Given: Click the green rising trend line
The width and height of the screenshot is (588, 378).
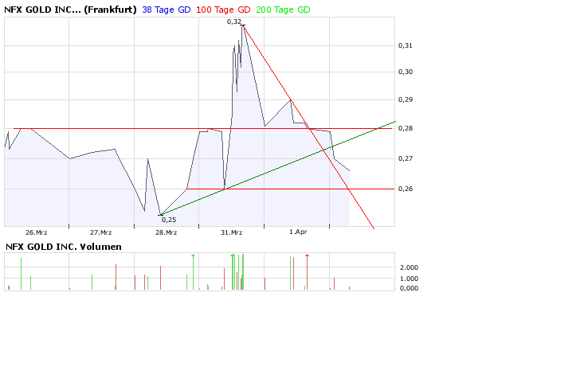Looking at the screenshot, I should pyautogui.click(x=277, y=168).
